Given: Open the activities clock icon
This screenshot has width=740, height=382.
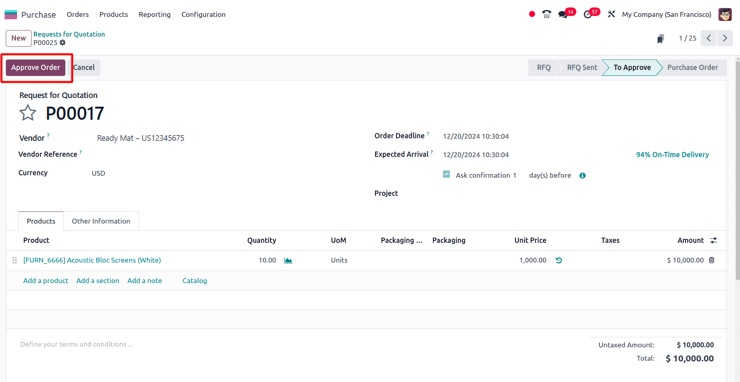Looking at the screenshot, I should (x=587, y=14).
